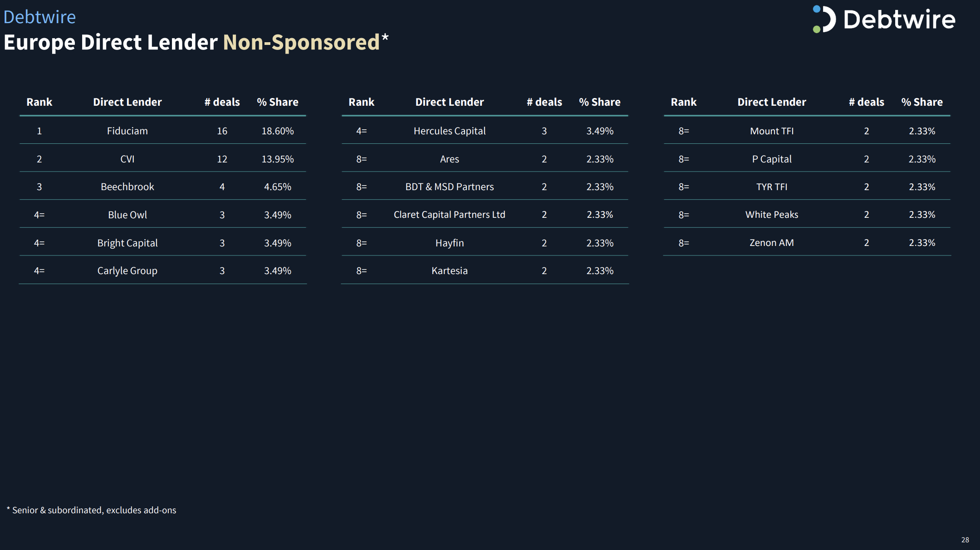The image size is (980, 550).
Task: Select Fiduciam's 18.60% share value
Action: coord(278,131)
